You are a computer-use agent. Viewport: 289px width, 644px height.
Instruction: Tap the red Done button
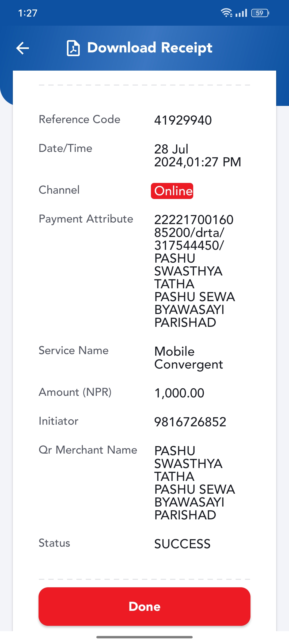click(144, 606)
